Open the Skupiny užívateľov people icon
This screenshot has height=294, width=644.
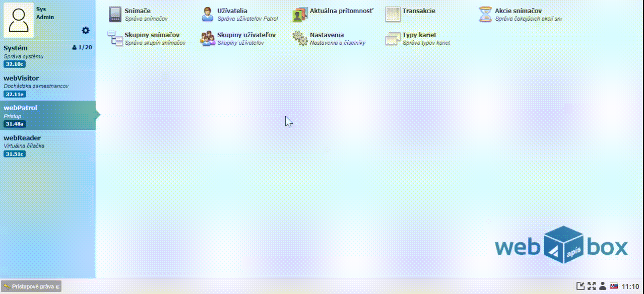pyautogui.click(x=208, y=39)
